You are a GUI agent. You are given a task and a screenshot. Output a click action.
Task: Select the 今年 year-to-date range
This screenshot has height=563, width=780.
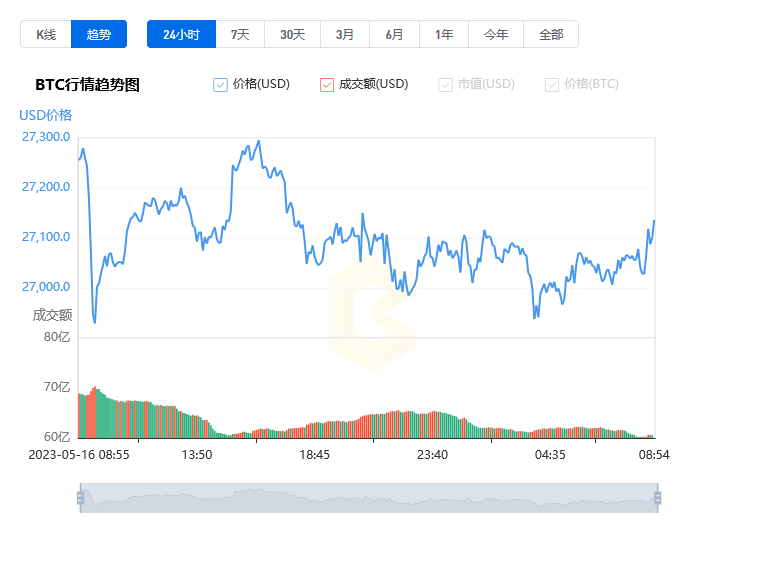(x=496, y=34)
